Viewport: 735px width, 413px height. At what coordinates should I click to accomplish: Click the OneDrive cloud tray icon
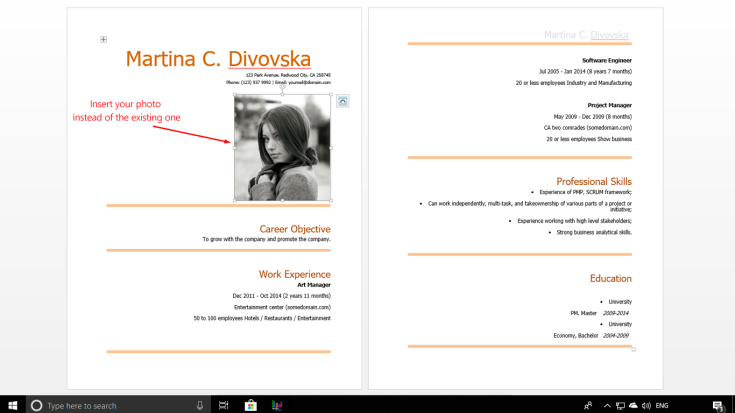pos(633,405)
